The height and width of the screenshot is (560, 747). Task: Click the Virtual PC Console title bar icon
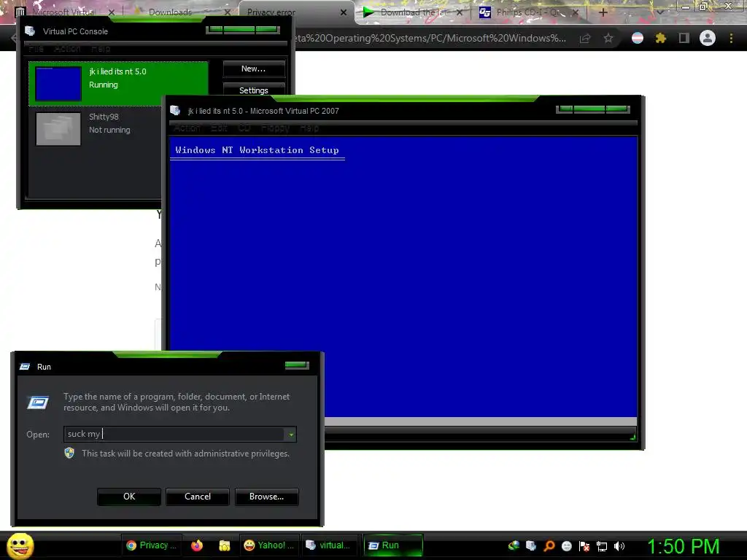click(x=30, y=31)
